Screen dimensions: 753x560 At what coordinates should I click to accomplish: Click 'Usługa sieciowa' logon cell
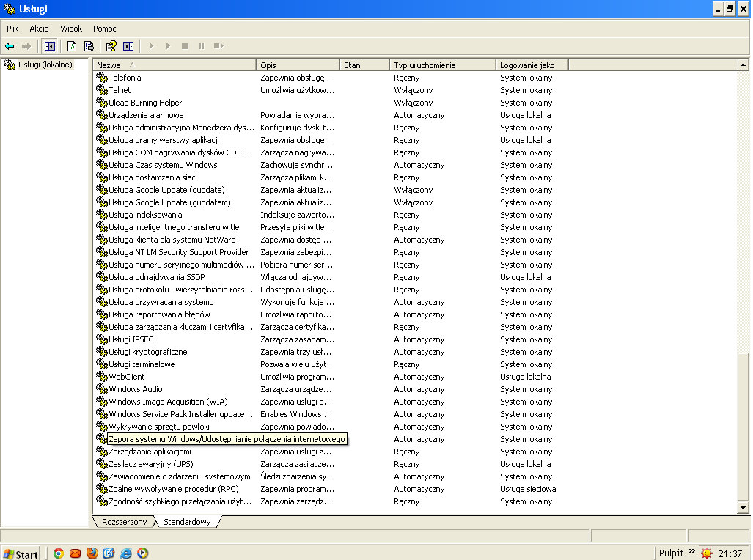tap(528, 489)
